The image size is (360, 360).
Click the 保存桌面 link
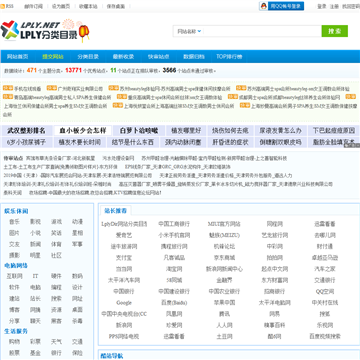point(116,6)
